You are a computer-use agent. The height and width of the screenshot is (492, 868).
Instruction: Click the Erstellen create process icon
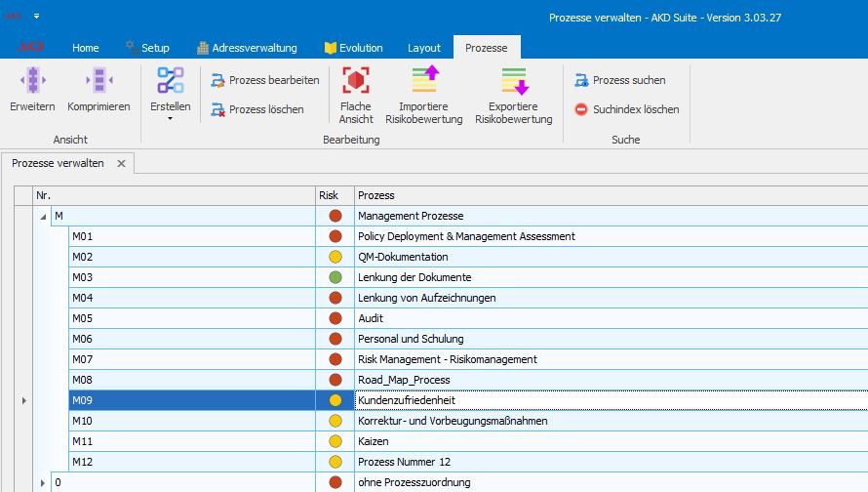click(171, 80)
